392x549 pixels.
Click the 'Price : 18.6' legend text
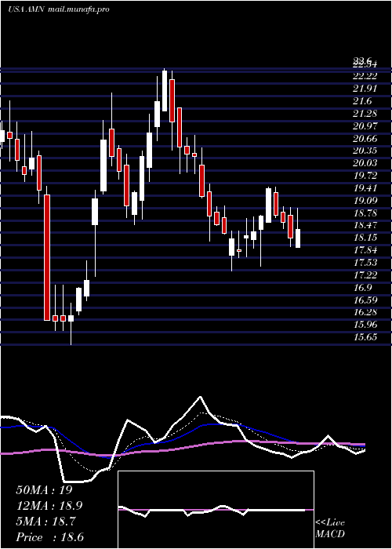click(x=50, y=537)
